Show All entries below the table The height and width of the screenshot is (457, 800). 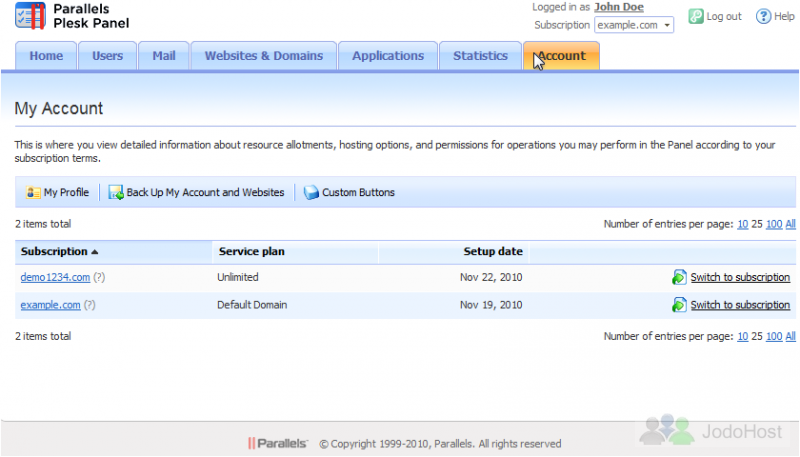tap(790, 336)
